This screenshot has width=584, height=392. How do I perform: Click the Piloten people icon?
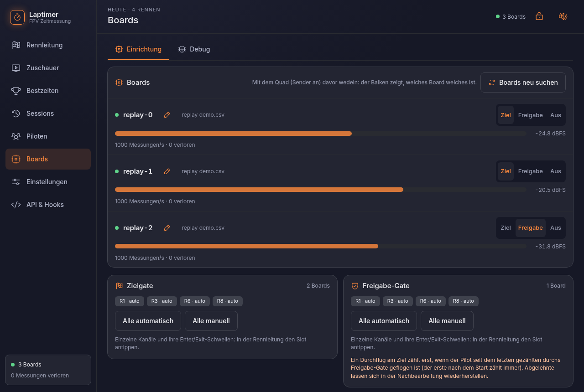16,136
